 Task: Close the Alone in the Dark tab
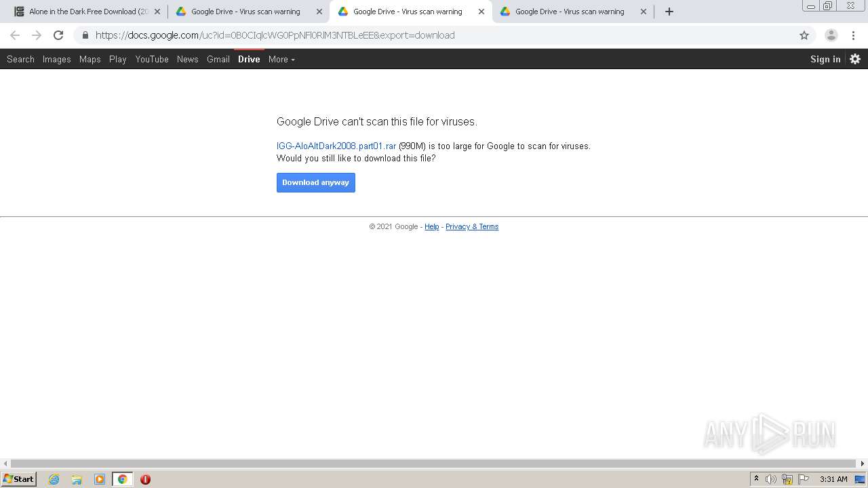click(157, 12)
